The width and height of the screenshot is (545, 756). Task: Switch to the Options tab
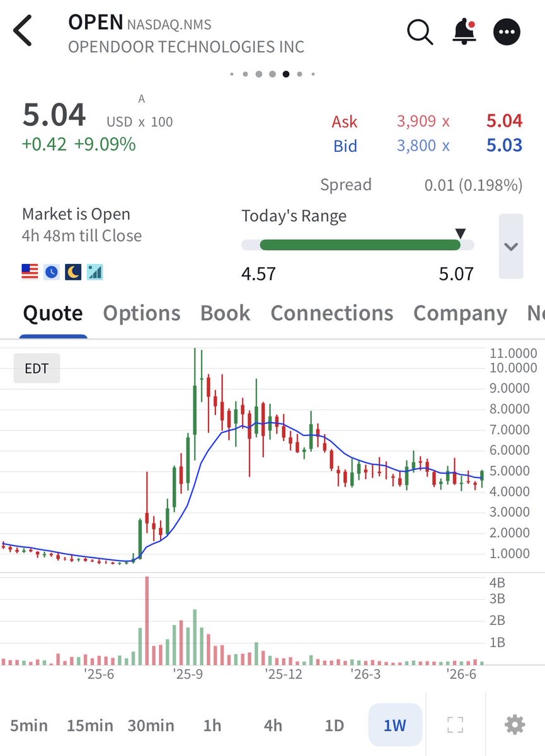[x=142, y=313]
